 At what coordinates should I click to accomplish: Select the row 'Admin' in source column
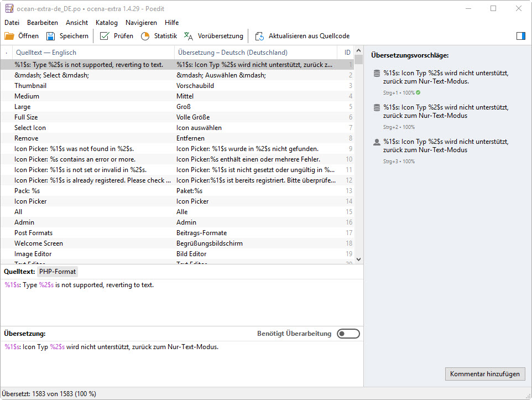point(24,222)
